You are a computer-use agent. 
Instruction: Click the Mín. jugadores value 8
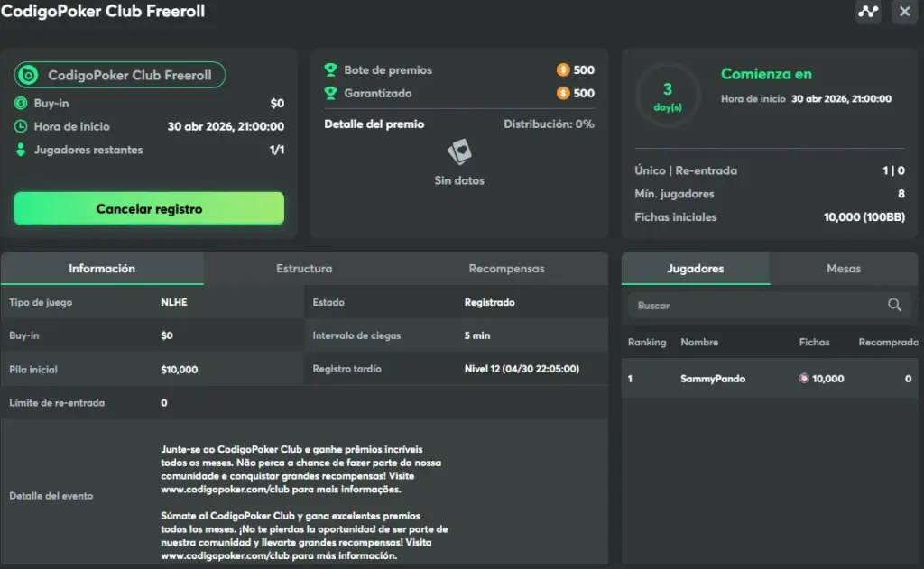coord(901,194)
